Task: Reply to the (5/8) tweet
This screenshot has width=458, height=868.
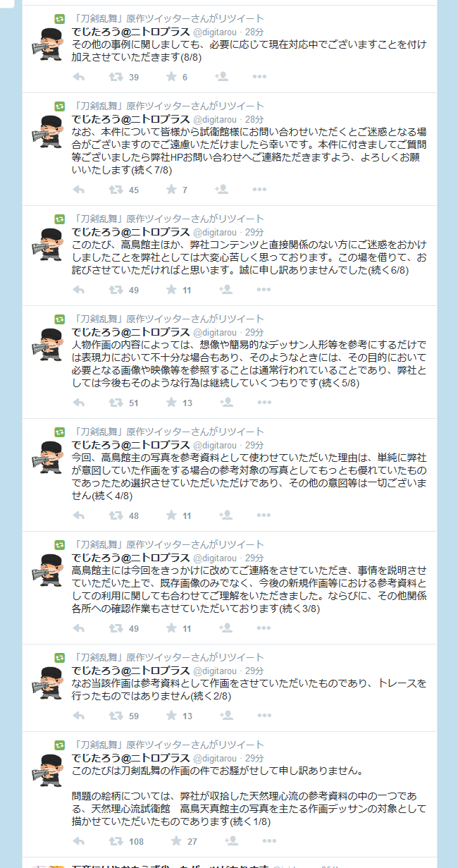Action: (x=78, y=403)
